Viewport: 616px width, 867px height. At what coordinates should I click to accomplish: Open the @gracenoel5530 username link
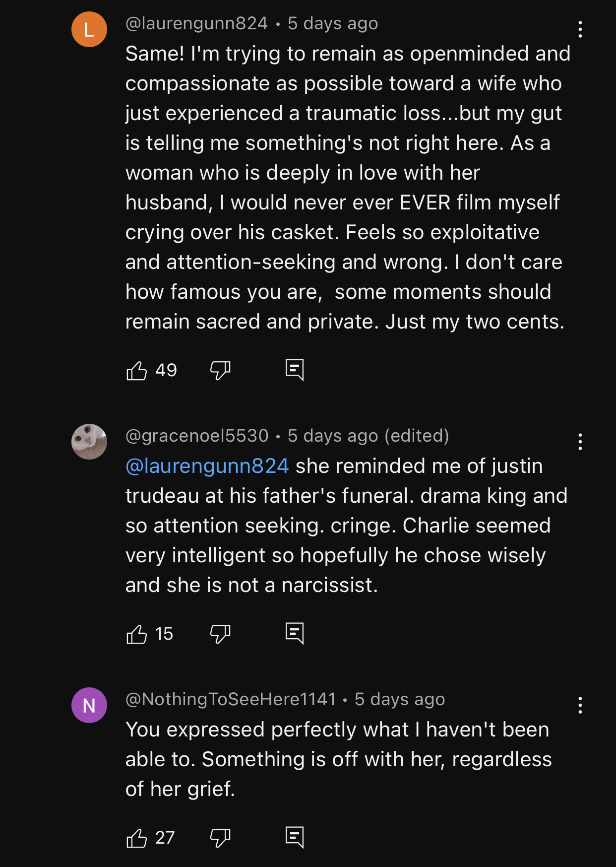[x=197, y=436]
